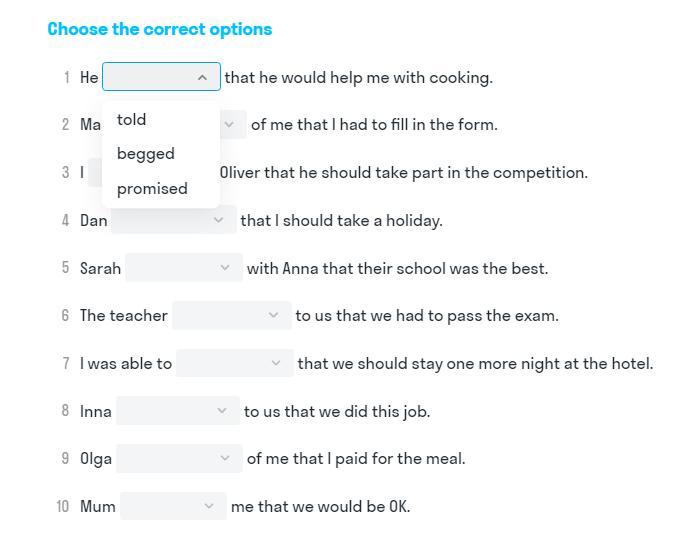Screen dimensions: 676x557
Task: Open the dropdown after 'Dan' in sentence 4
Action: coord(173,220)
